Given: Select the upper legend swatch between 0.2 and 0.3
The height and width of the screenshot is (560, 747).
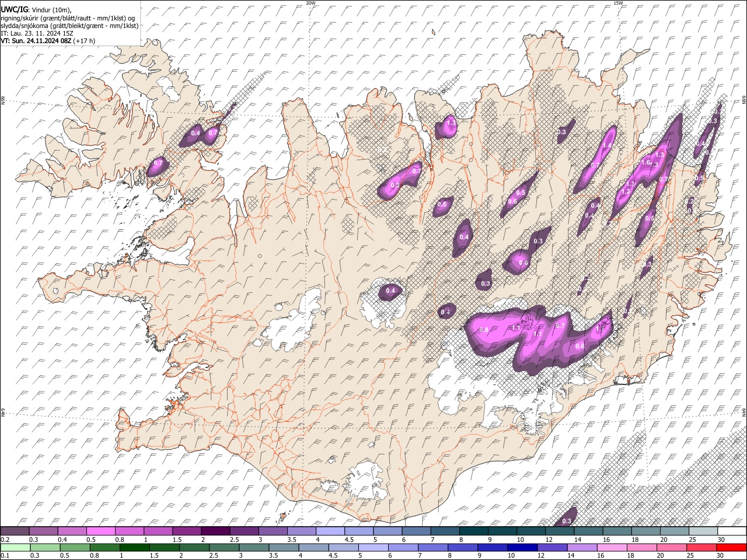Looking at the screenshot, I should coord(15,531).
